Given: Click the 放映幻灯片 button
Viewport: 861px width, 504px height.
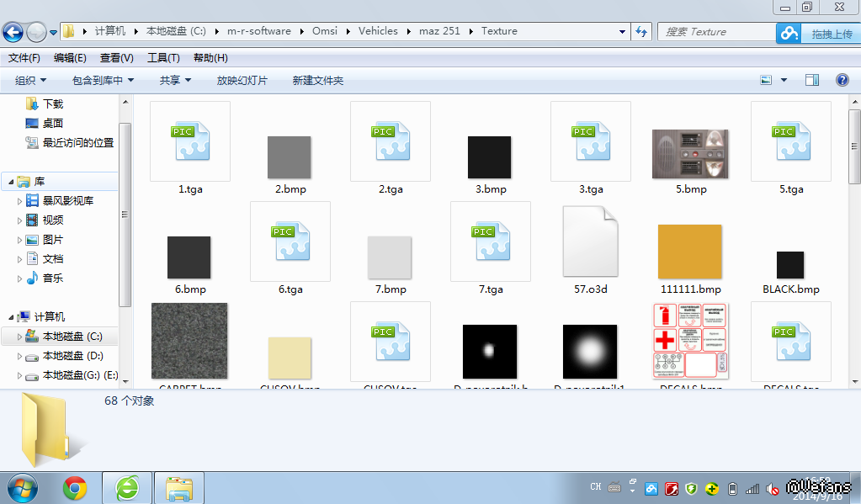Looking at the screenshot, I should [242, 80].
